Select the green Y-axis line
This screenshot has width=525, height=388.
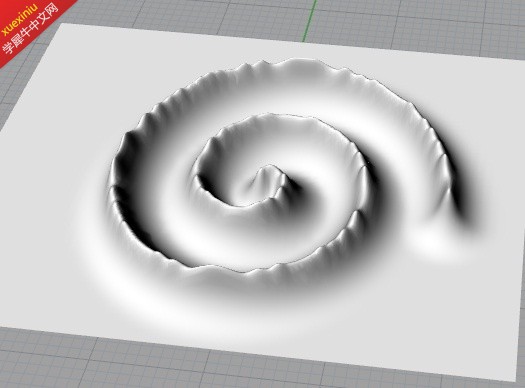(310, 21)
